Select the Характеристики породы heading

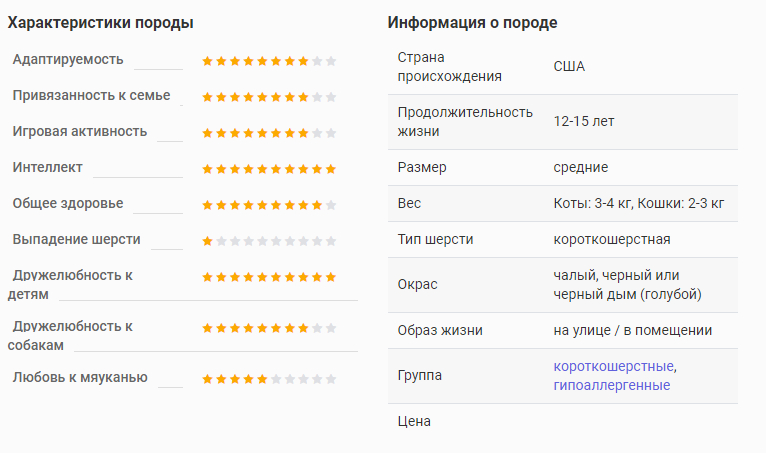pos(101,22)
